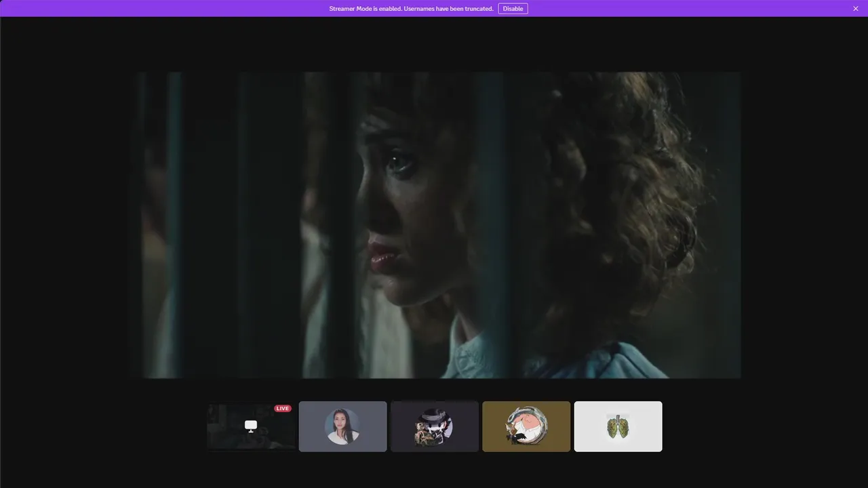Click the green lungs avatar image
The height and width of the screenshot is (488, 868).
[x=618, y=426]
